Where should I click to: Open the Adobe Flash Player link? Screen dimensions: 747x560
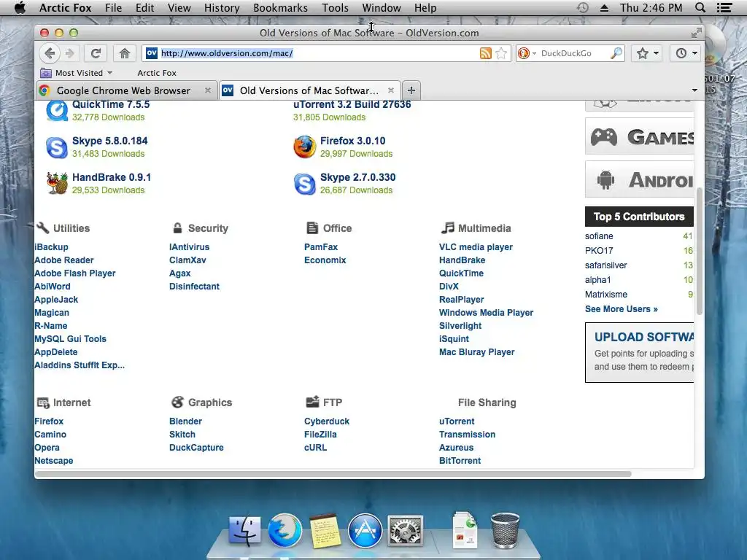(x=75, y=273)
